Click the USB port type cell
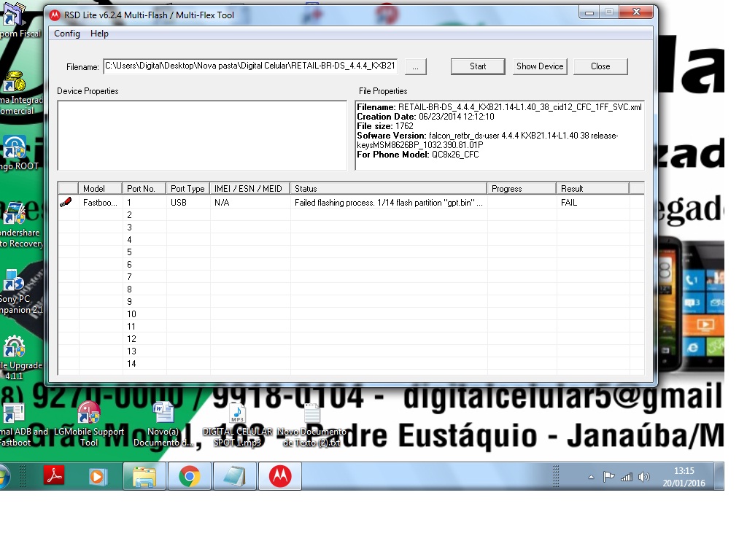 pos(179,203)
